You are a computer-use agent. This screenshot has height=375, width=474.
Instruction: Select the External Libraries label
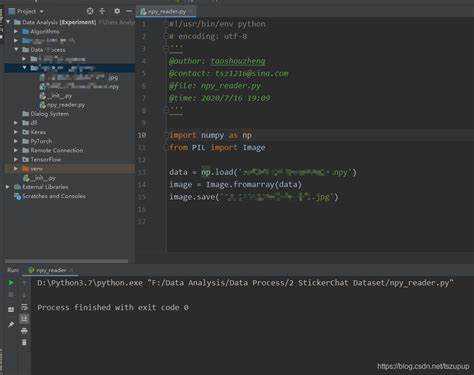coord(45,187)
